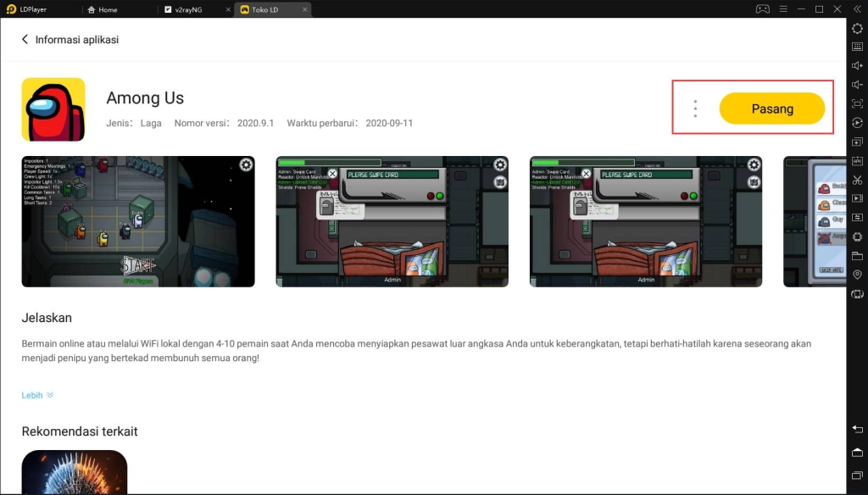Open partially visible fourth voting screenshot

(815, 221)
